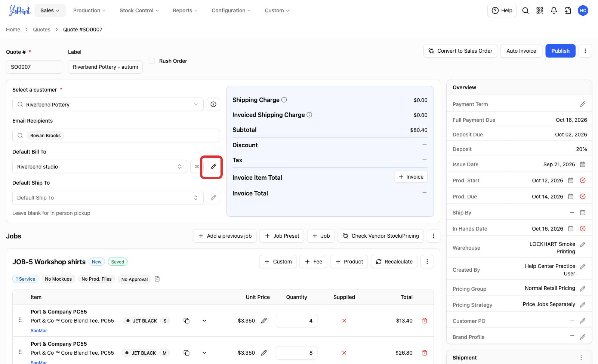The height and width of the screenshot is (364, 598).
Task: Open the Stock Control menu
Action: click(x=139, y=10)
